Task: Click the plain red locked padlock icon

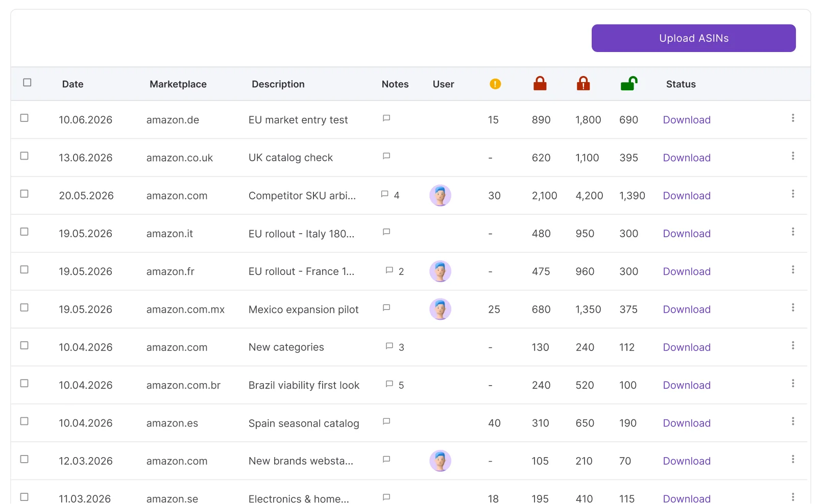Action: pos(540,83)
